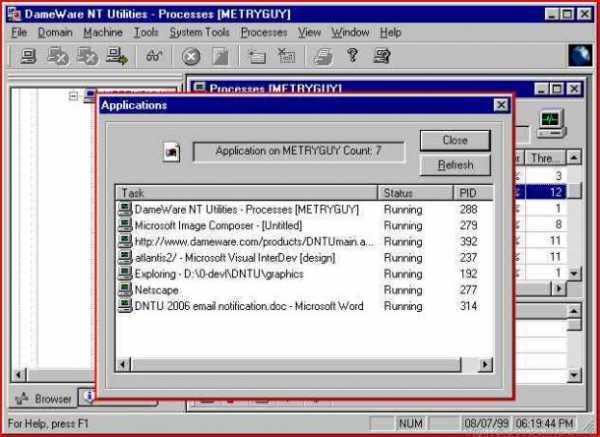The width and height of the screenshot is (600, 437).
Task: Click the left arrow of the Applications list scrollbar
Action: pyautogui.click(x=123, y=364)
